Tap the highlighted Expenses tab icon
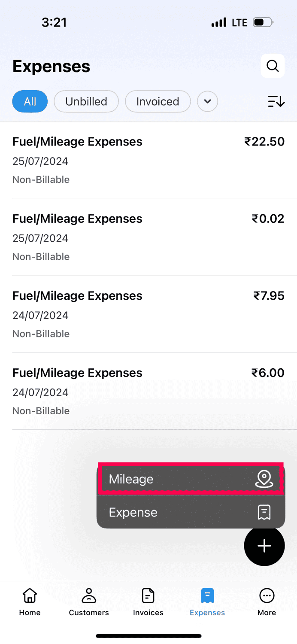 pyautogui.click(x=207, y=595)
